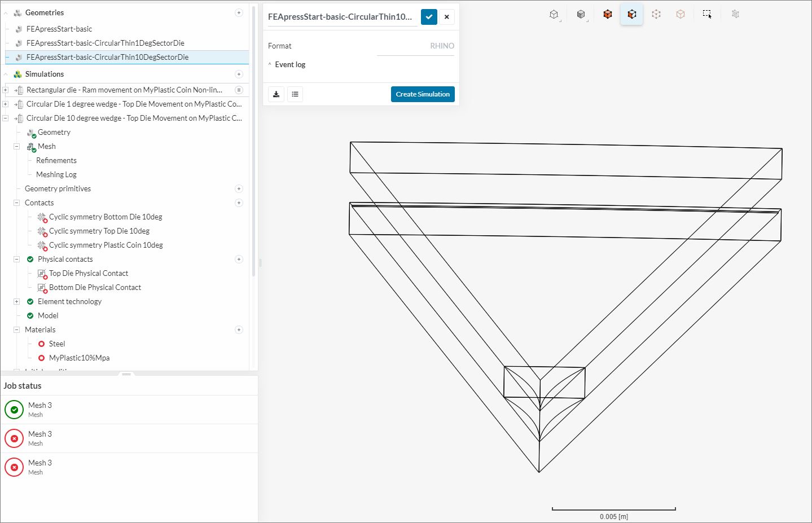The height and width of the screenshot is (523, 812).
Task: Open Bottom Die Physical Contact
Action: coord(95,287)
